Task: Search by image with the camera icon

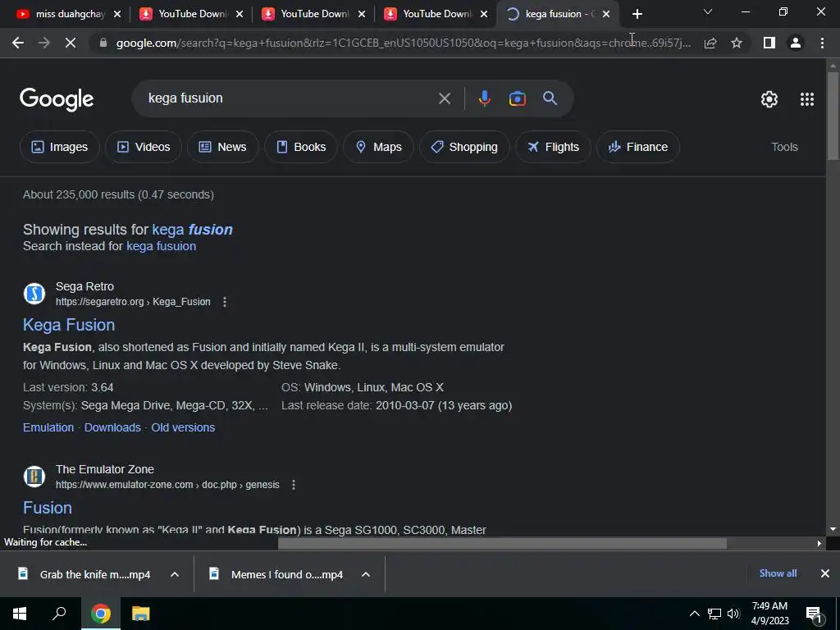Action: click(517, 98)
